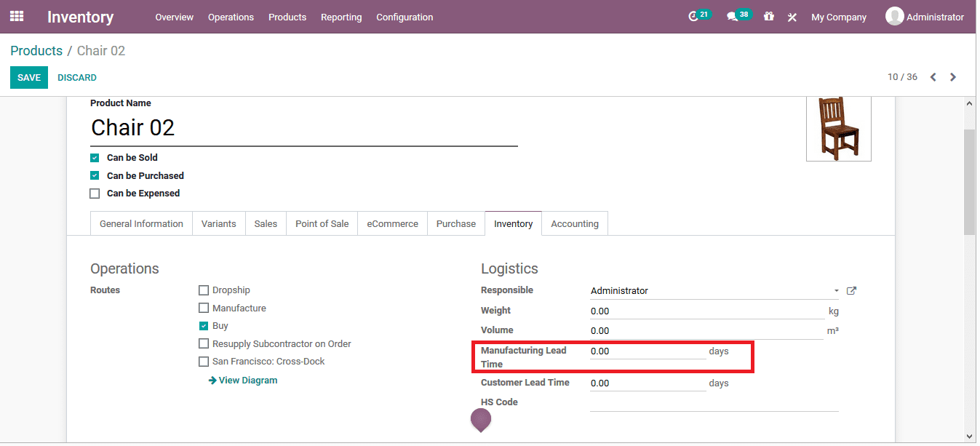This screenshot has height=446, width=980.
Task: Click the Volume input field
Action: click(707, 331)
